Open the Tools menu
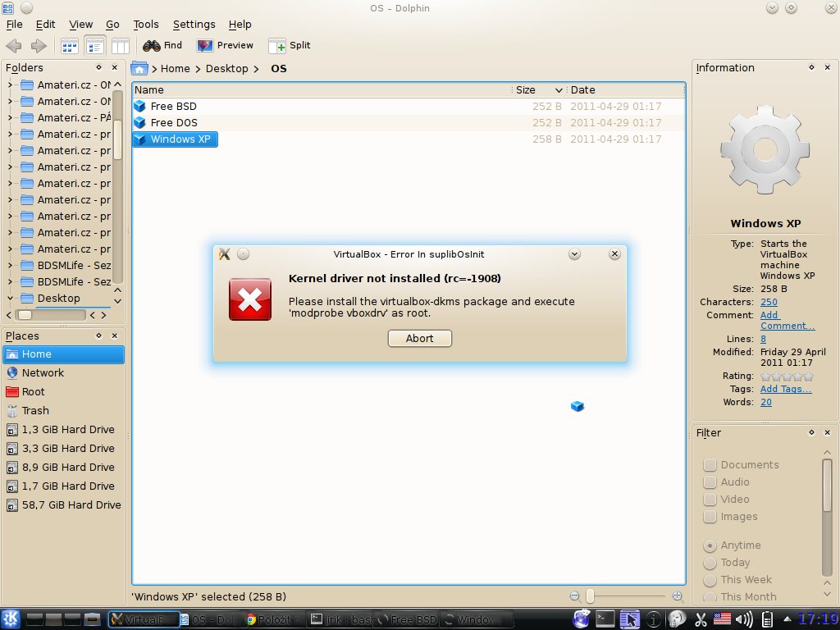840x630 pixels. (146, 24)
